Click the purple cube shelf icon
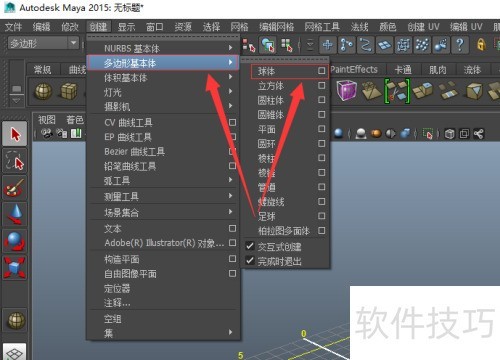 pyautogui.click(x=346, y=91)
